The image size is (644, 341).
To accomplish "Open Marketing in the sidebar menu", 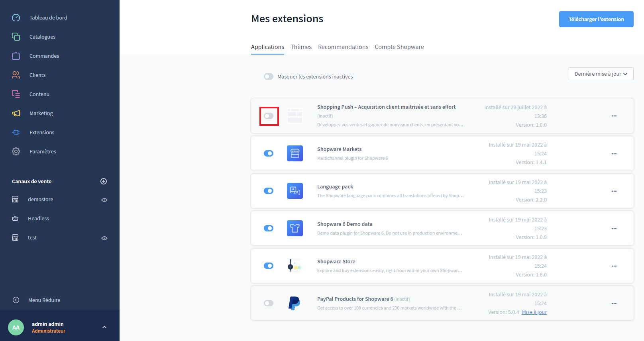I will point(41,113).
